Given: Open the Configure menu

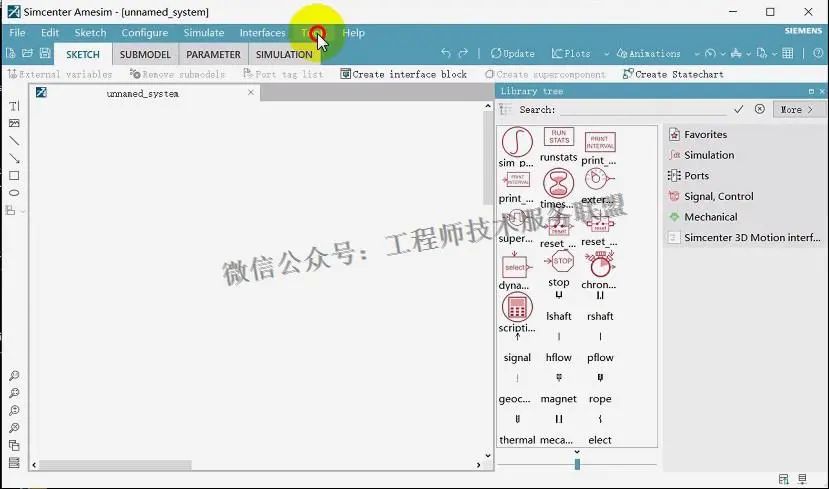Looking at the screenshot, I should pos(144,33).
